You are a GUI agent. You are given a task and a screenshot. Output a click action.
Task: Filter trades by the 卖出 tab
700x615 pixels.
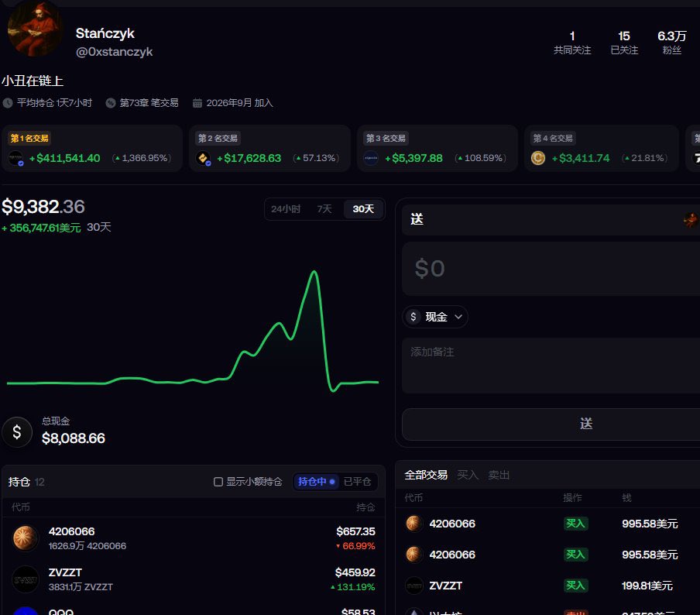click(x=499, y=475)
